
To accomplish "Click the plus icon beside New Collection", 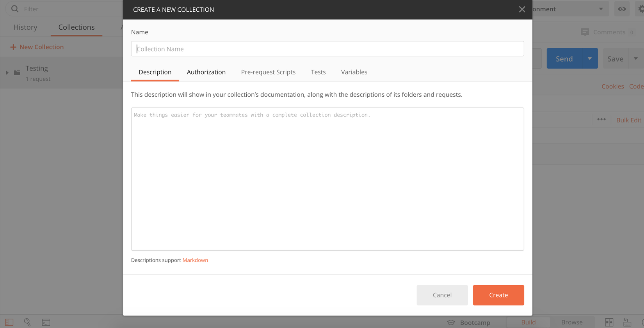I will click(x=13, y=47).
